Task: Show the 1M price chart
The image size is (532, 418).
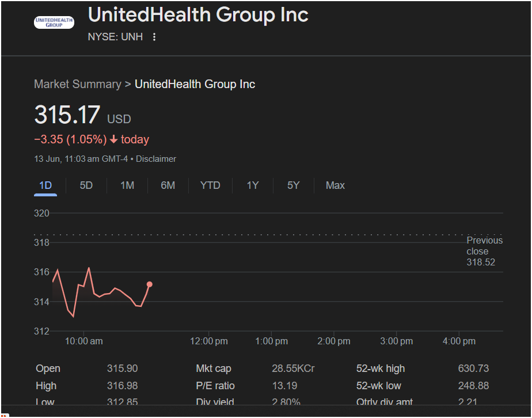Action: pos(127,185)
